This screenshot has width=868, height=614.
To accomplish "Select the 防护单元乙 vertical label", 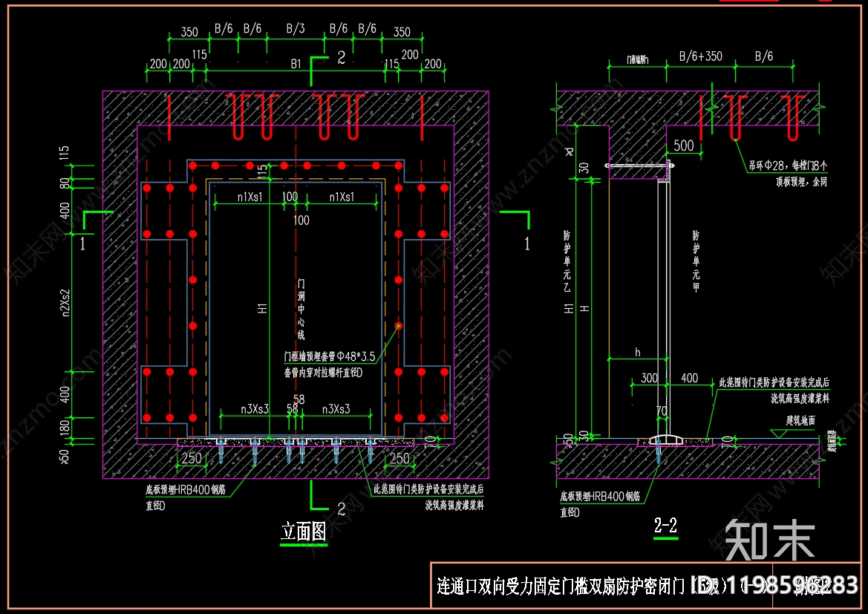I will 567,261.
